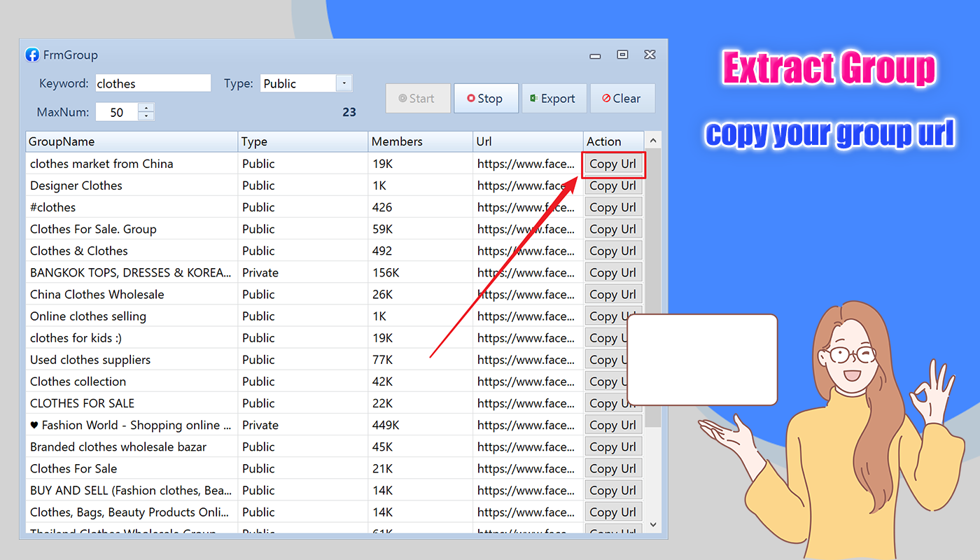The image size is (980, 560).
Task: Click the play icon on the Start button
Action: (404, 98)
